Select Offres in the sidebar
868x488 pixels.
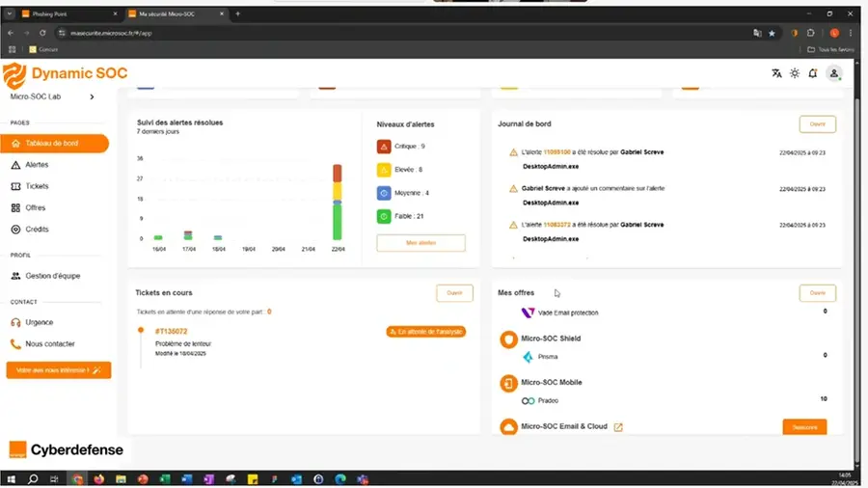pyautogui.click(x=35, y=207)
